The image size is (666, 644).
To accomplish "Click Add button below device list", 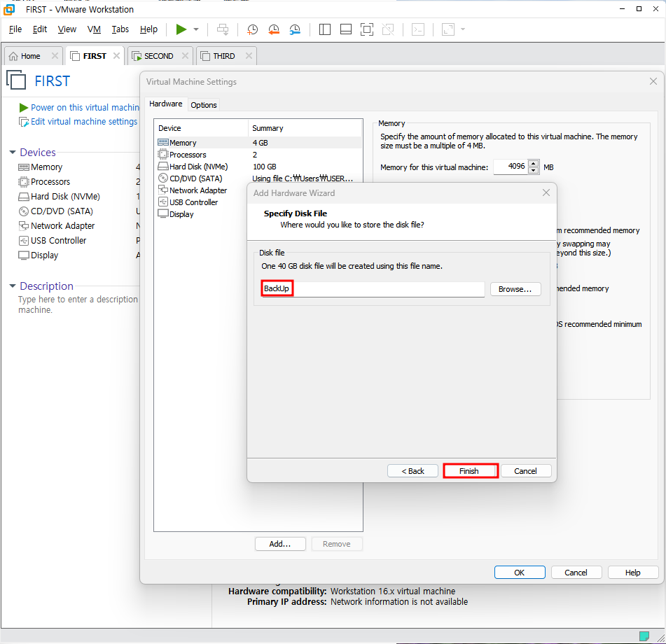I will 280,544.
